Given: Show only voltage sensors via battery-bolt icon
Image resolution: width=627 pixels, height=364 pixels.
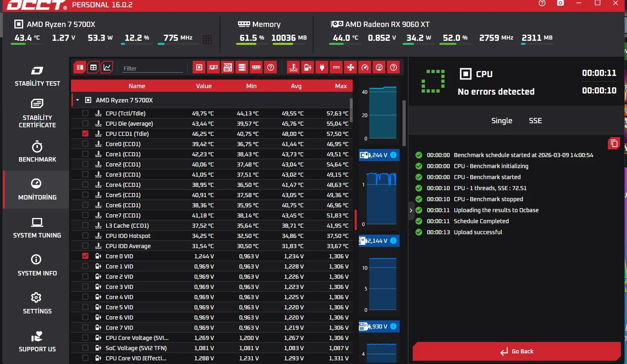Looking at the screenshot, I should tap(308, 67).
